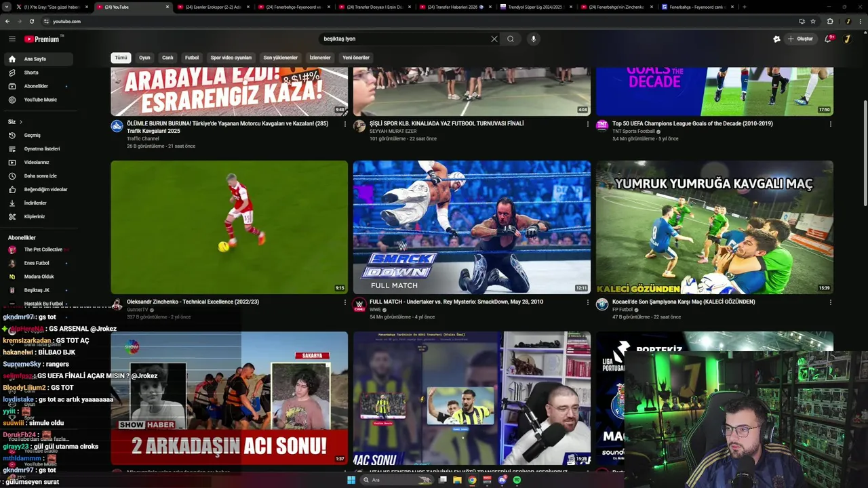This screenshot has height=488, width=868.
Task: Open the Undertaker vs Rey Mysterio thumbnail
Action: (x=471, y=227)
